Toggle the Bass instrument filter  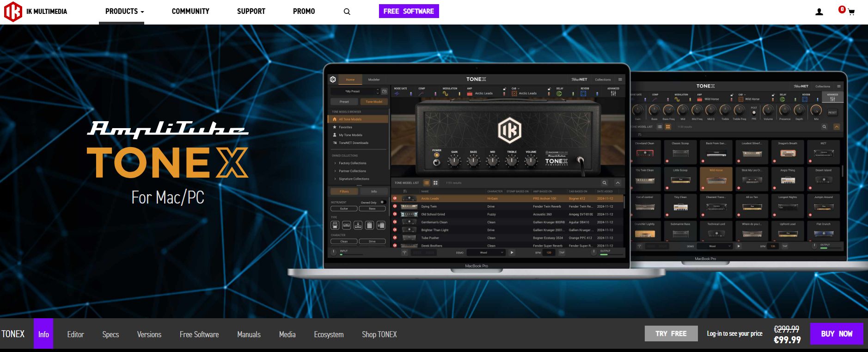pyautogui.click(x=372, y=209)
